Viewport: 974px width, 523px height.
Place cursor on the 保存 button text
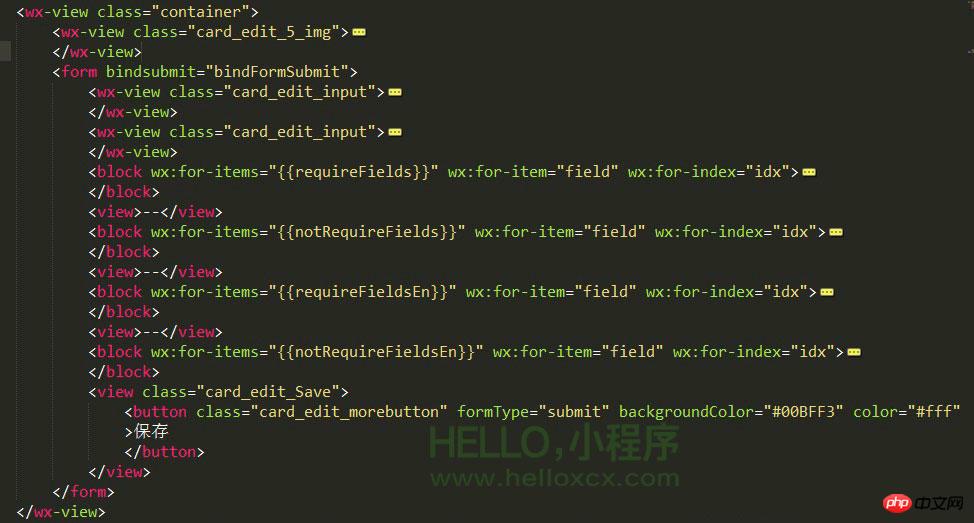151,431
